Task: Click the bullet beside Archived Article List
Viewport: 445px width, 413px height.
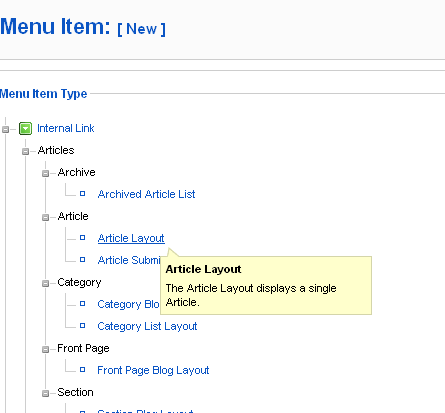Action: click(82, 193)
